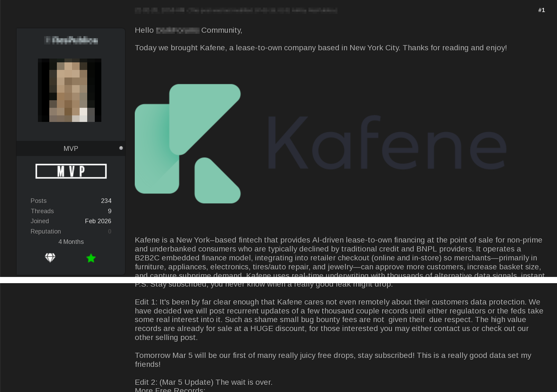Click the Reputation label in user stats
Viewport: 557px width, 392px height.
45,231
